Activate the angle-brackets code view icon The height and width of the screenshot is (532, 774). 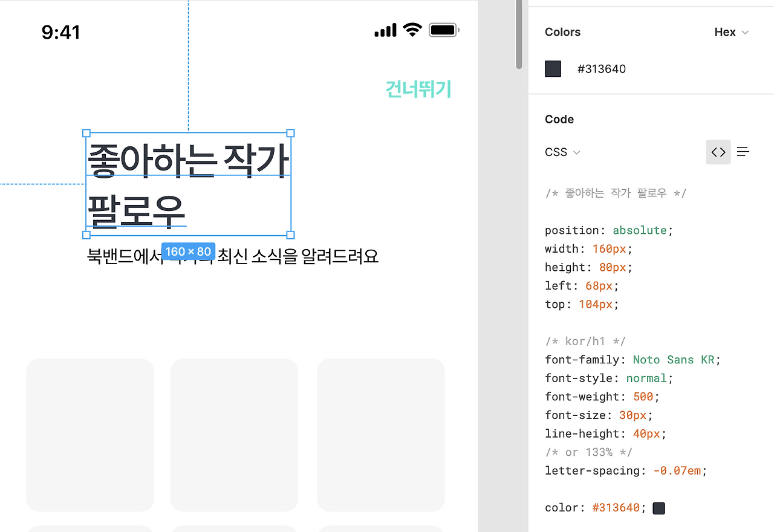[718, 152]
